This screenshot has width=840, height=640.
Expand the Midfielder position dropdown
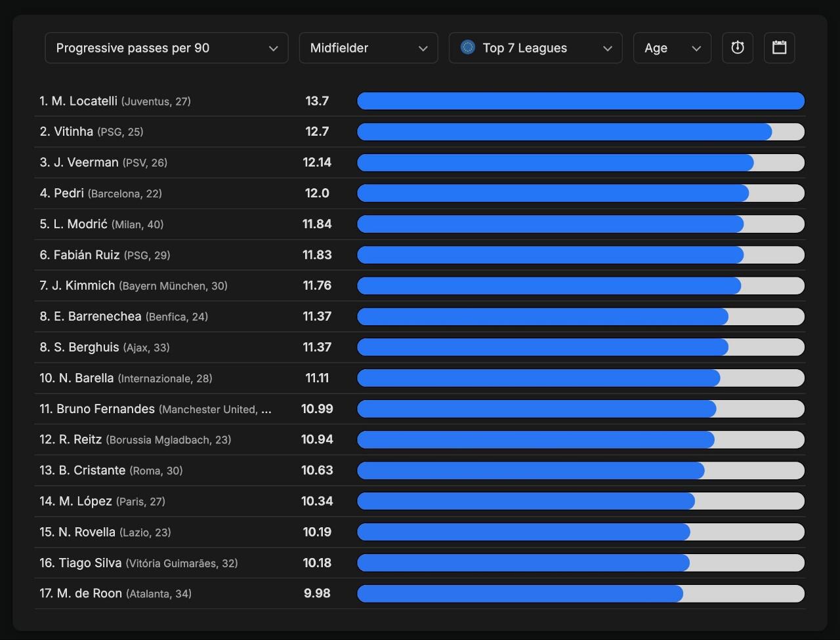(x=368, y=48)
